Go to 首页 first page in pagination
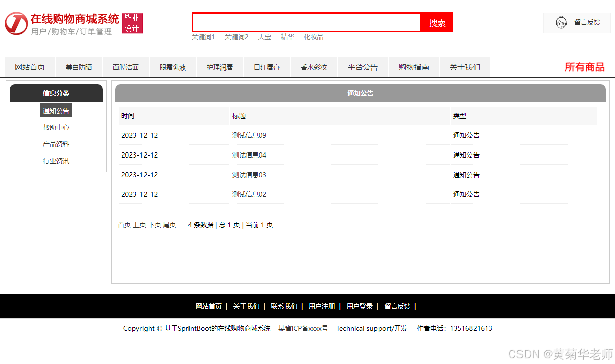 [124, 225]
